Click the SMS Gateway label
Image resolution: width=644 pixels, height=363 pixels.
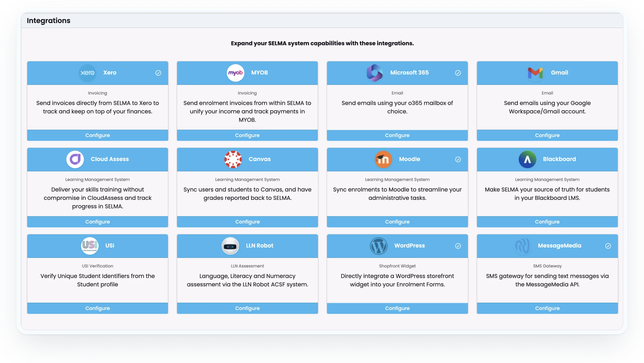547,266
